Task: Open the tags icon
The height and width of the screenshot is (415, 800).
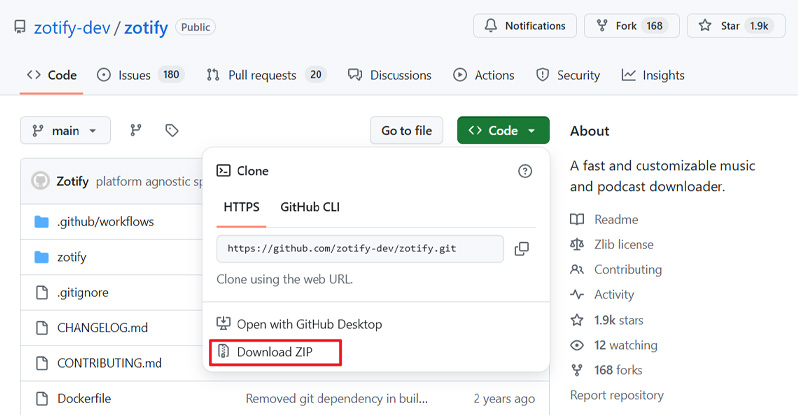Action: coord(171,130)
